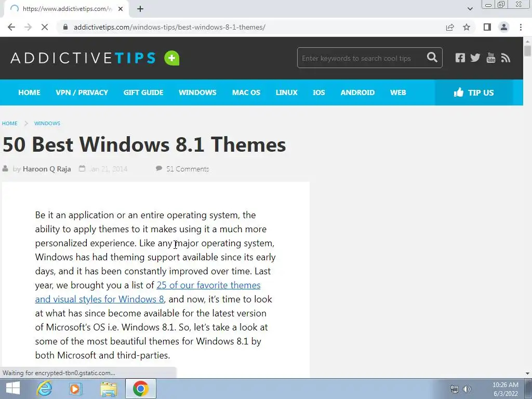
Task: Open LINUX menu item
Action: tap(286, 92)
